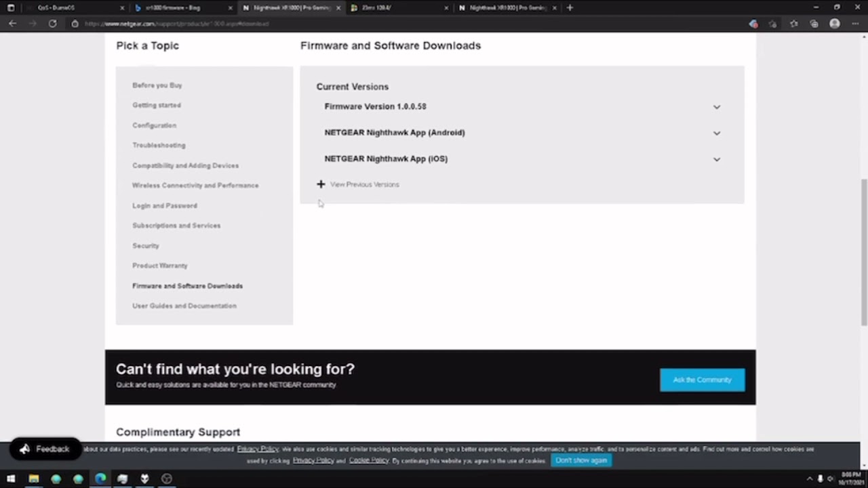Click the browser address bar

point(407,24)
